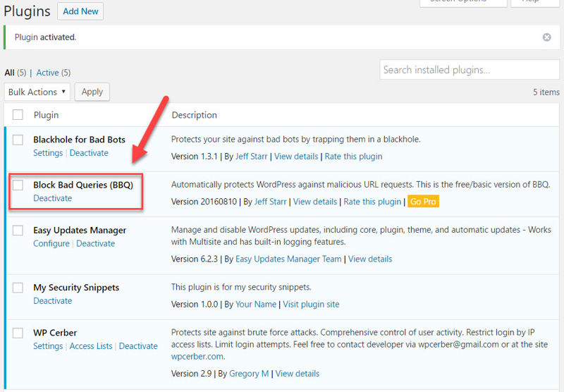Check the Block Bad Queries (BBQ) checkbox

point(18,185)
